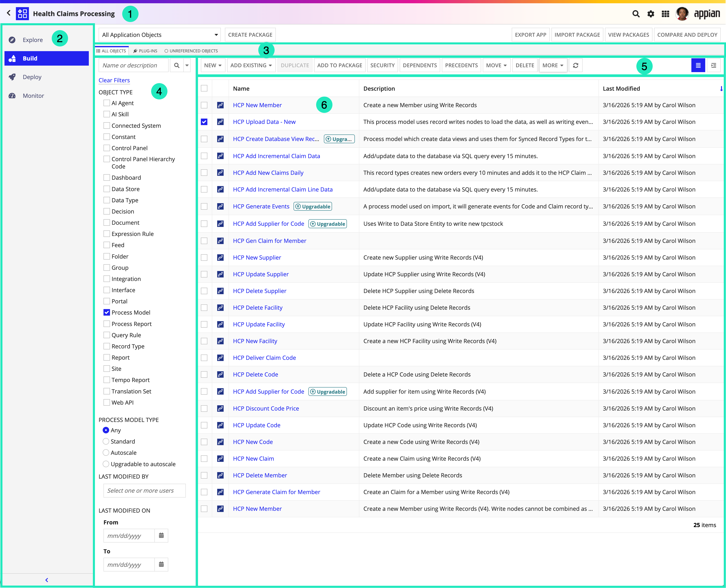The image size is (726, 588).
Task: Click the Last Modified sort arrow
Action: coord(721,88)
